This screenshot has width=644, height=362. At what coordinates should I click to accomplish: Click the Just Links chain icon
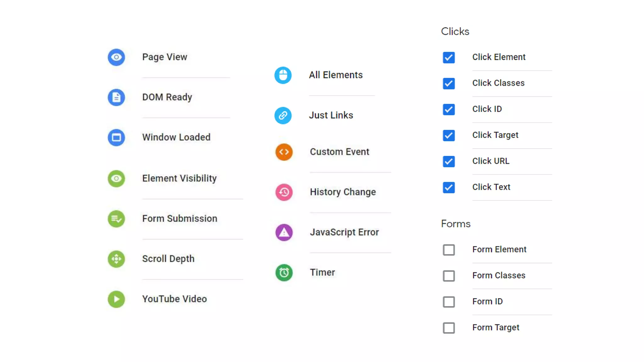(x=283, y=115)
